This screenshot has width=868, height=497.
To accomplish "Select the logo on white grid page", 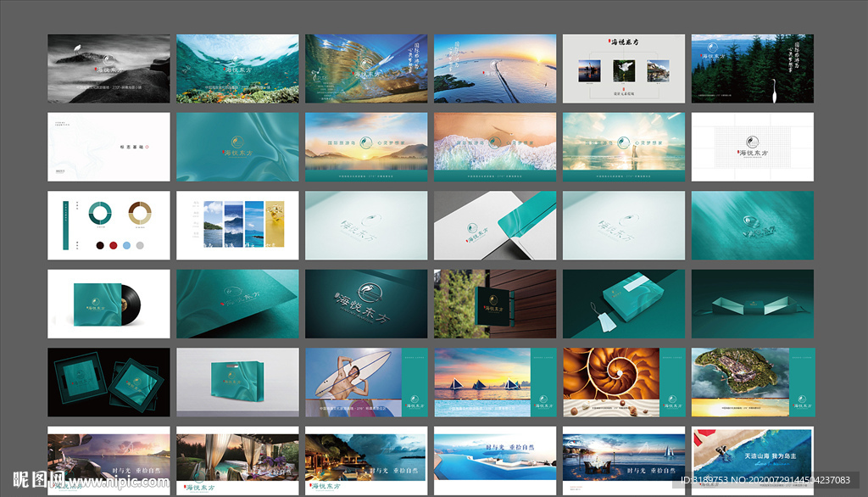I will (752, 147).
